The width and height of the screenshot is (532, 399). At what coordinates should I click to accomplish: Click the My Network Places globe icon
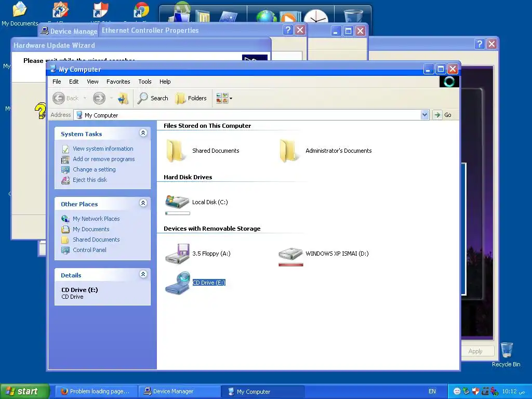(x=65, y=219)
